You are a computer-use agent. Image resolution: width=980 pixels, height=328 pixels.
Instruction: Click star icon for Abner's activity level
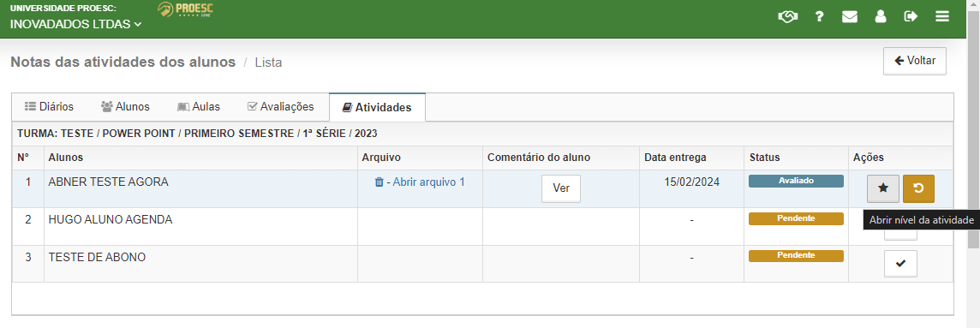pyautogui.click(x=883, y=188)
